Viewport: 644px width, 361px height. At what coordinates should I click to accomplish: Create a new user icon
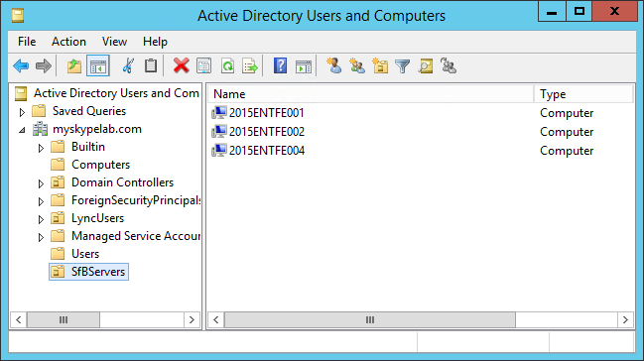334,65
